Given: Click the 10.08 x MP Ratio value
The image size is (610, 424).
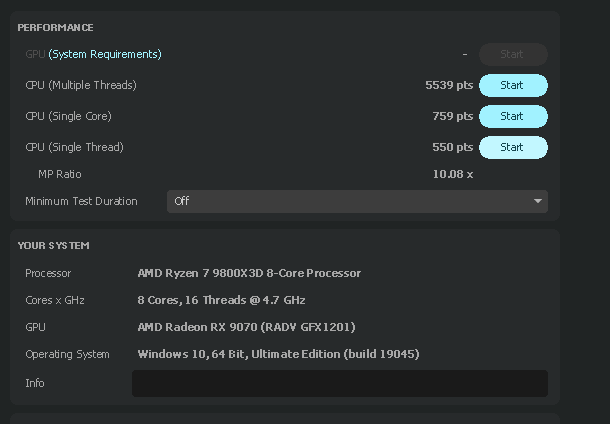Looking at the screenshot, I should click(453, 174).
